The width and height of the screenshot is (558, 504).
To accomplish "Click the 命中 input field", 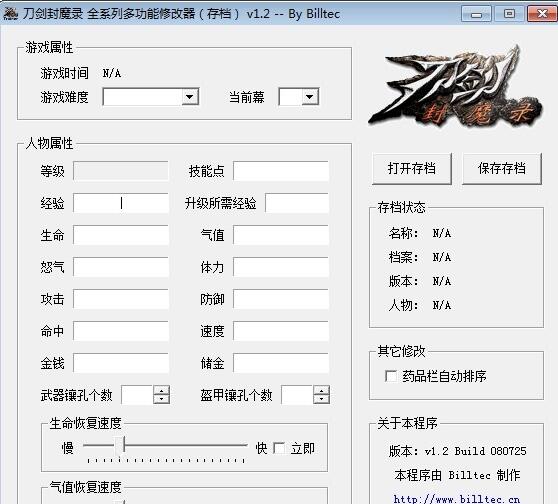I will 121,331.
